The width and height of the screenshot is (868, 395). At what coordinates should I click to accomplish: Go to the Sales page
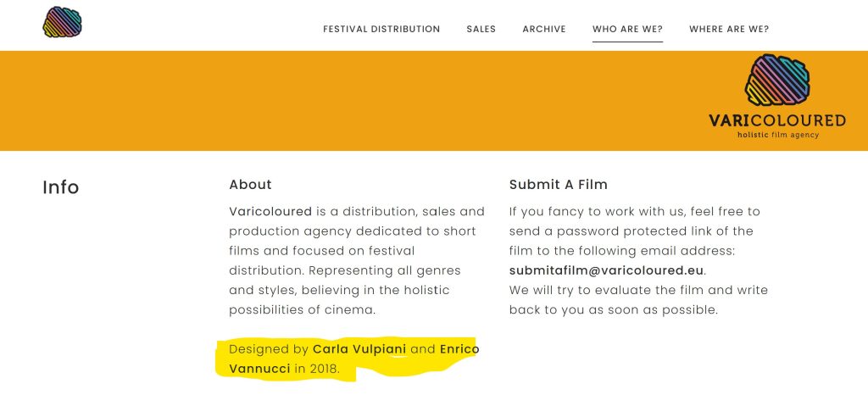click(481, 29)
